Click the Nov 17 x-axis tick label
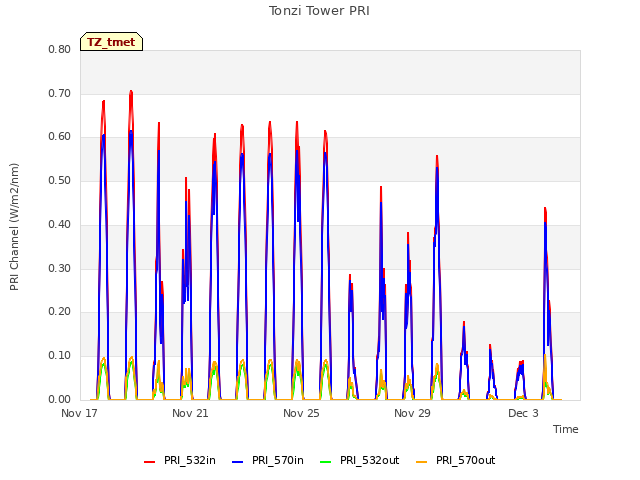The width and height of the screenshot is (640, 480). pyautogui.click(x=79, y=413)
